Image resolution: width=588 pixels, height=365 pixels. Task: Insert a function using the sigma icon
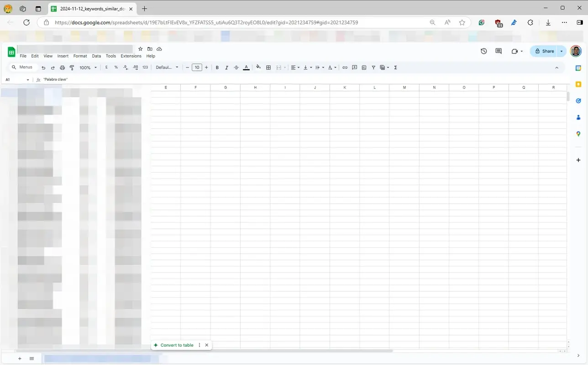[395, 67]
